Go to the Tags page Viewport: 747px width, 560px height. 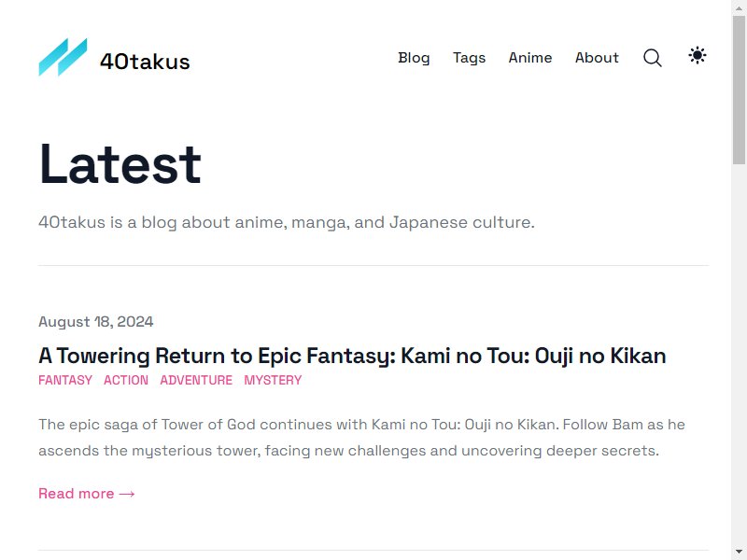470,58
